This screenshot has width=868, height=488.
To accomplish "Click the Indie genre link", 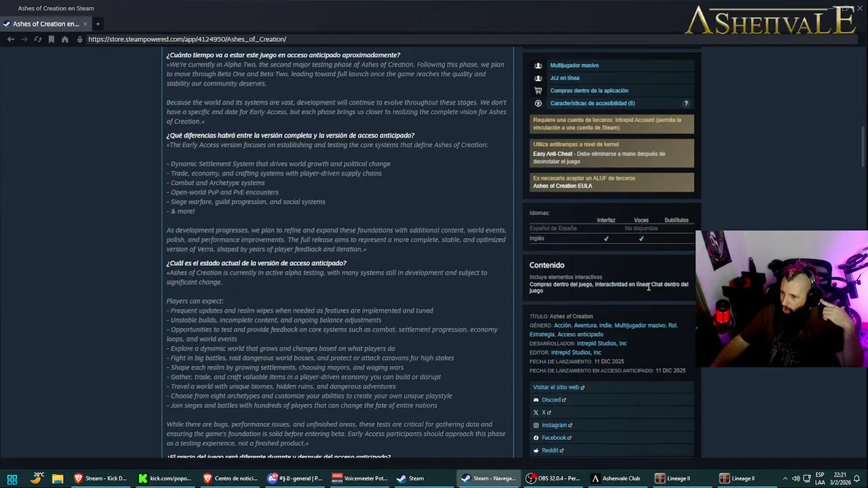I will click(605, 325).
